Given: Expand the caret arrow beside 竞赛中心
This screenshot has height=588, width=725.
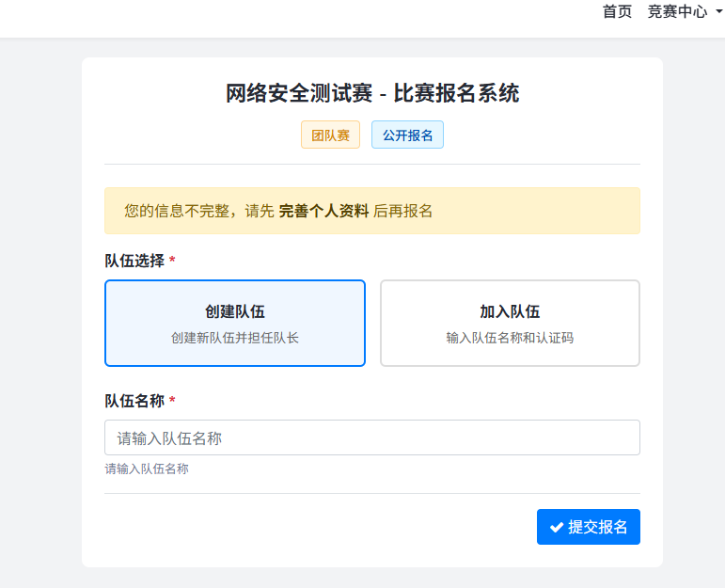Looking at the screenshot, I should (x=716, y=13).
